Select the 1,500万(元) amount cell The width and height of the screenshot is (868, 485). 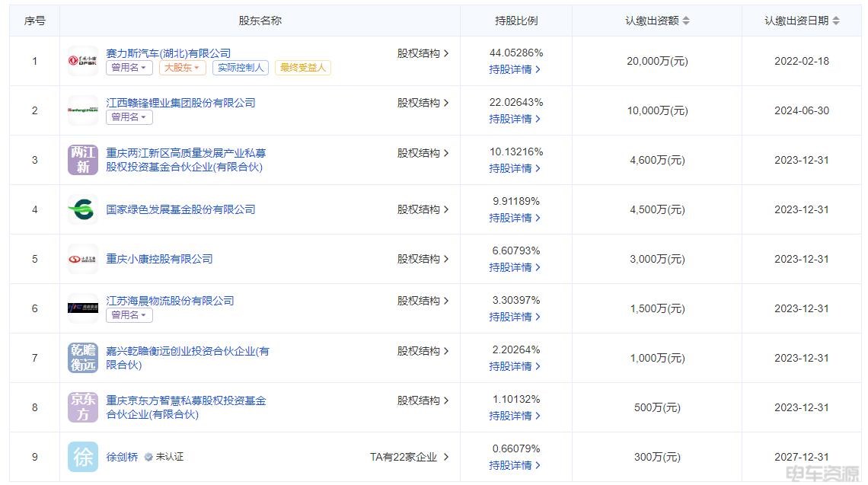tap(657, 309)
